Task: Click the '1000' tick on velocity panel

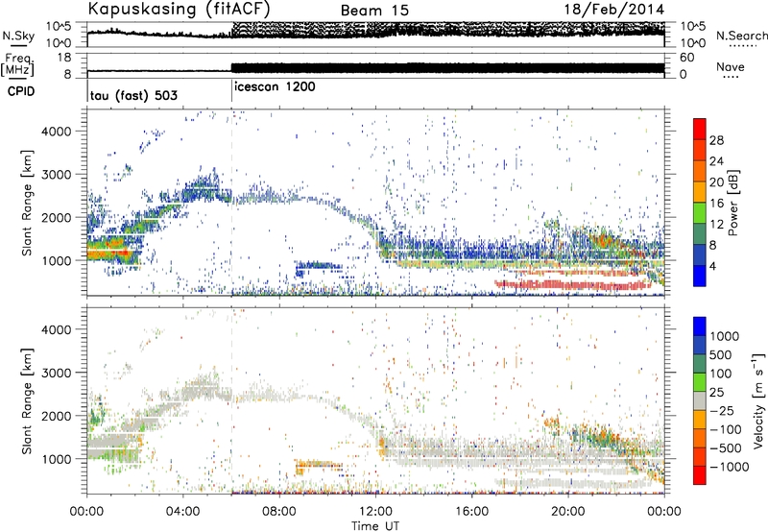Action: 56,459
